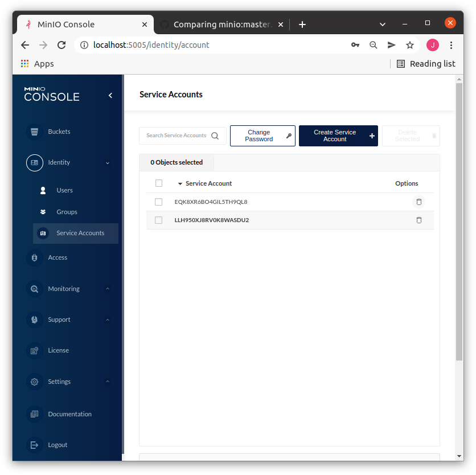Click the Groups people icon
476x475 pixels.
pyautogui.click(x=43, y=212)
